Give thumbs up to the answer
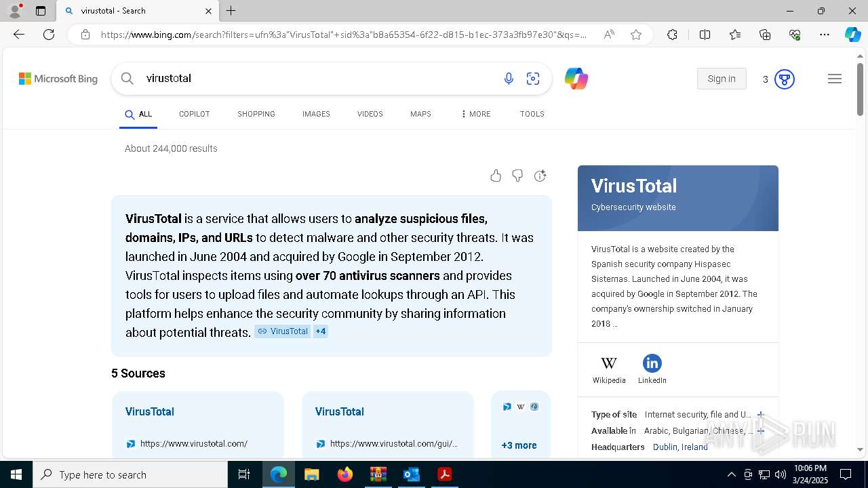This screenshot has height=488, width=868. tap(496, 176)
